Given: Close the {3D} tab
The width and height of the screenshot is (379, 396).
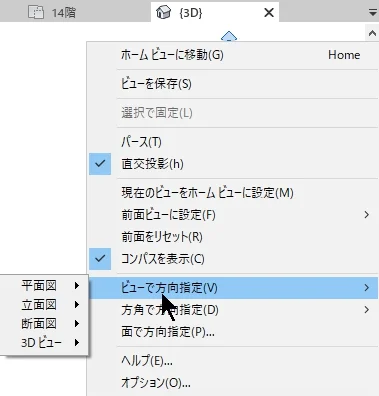Looking at the screenshot, I should coord(269,13).
